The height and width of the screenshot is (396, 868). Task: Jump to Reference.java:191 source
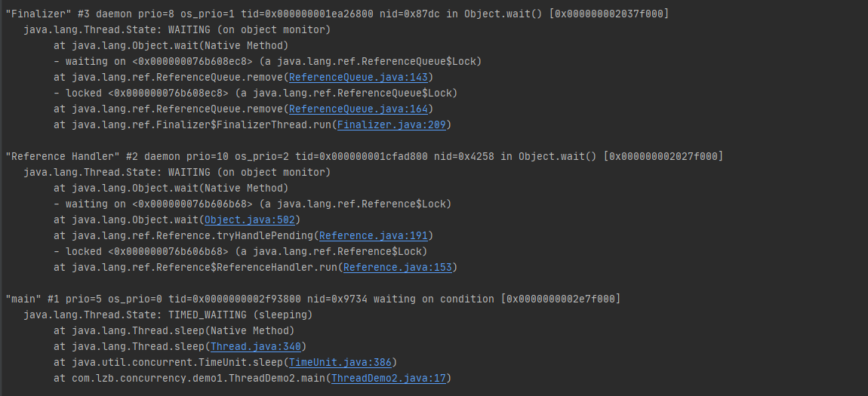[373, 236]
